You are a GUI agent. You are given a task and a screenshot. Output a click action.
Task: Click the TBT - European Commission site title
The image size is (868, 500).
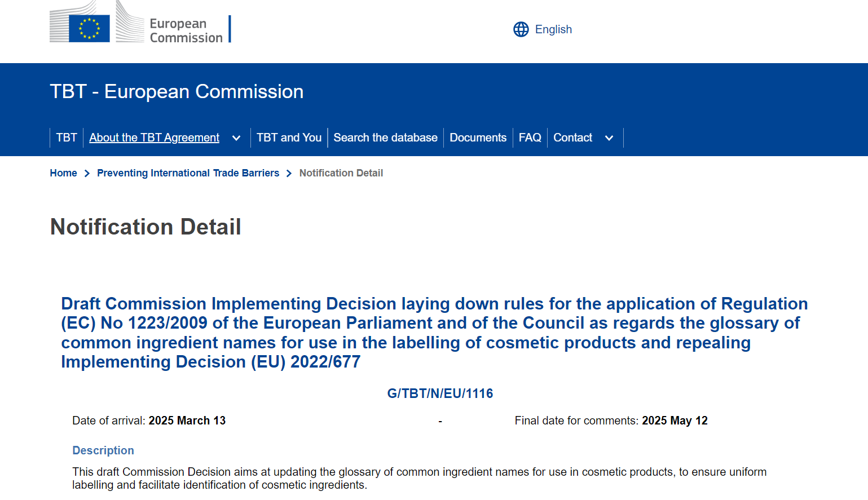[x=177, y=91]
